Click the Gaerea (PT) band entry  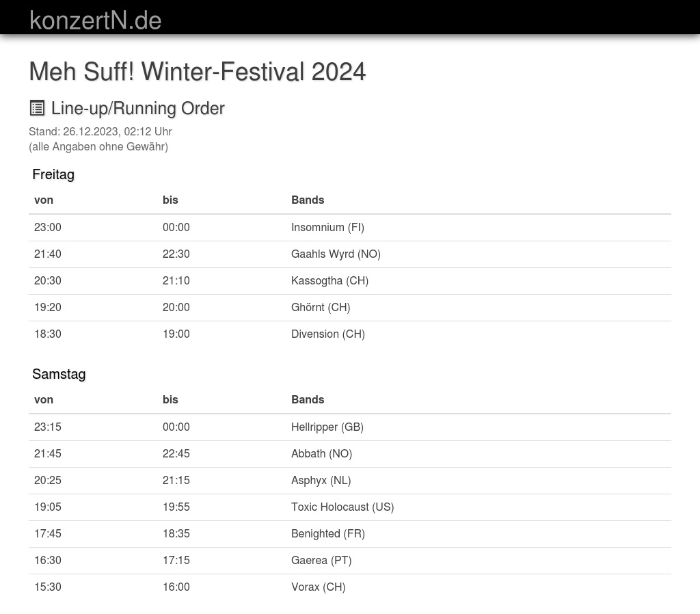[321, 560]
